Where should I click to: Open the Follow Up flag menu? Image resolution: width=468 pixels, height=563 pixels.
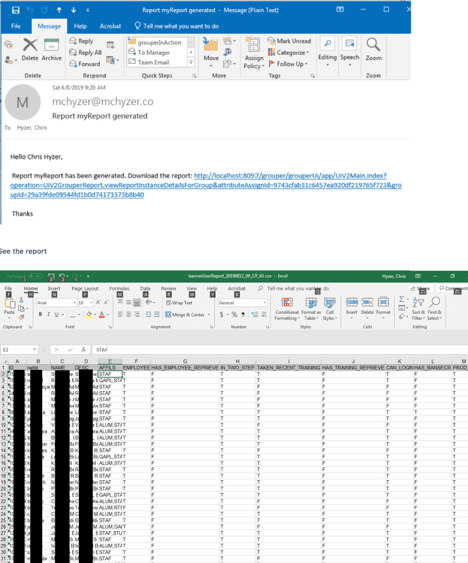[288, 64]
